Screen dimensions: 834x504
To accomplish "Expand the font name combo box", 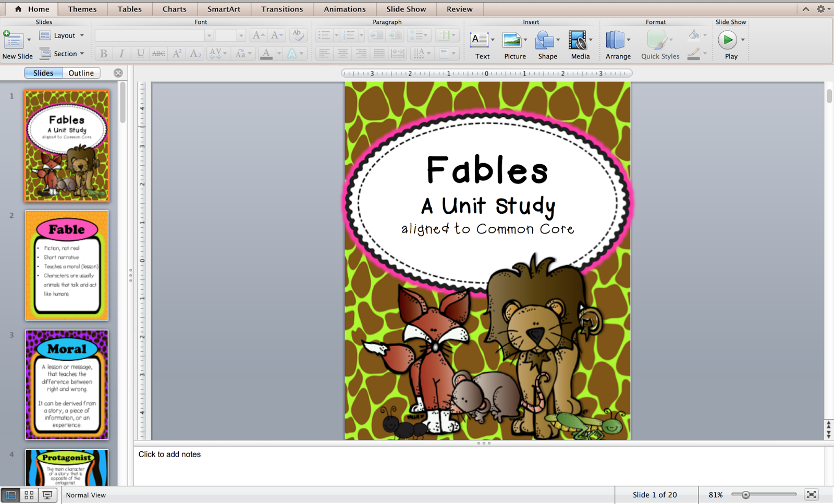I will tap(209, 35).
